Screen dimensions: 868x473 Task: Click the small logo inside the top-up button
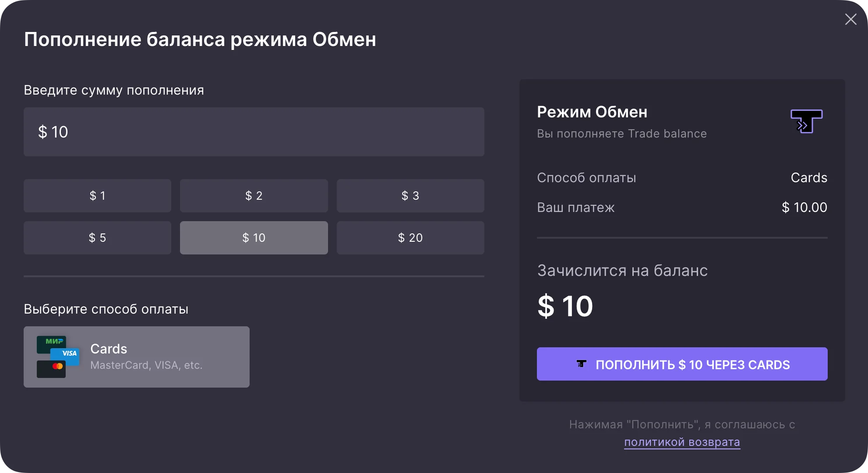click(x=581, y=364)
